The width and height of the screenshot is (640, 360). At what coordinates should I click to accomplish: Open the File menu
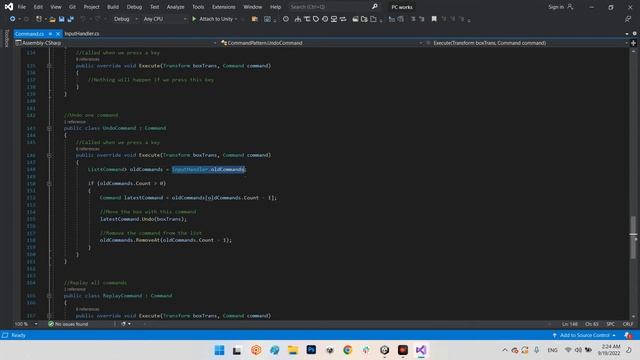click(x=22, y=7)
